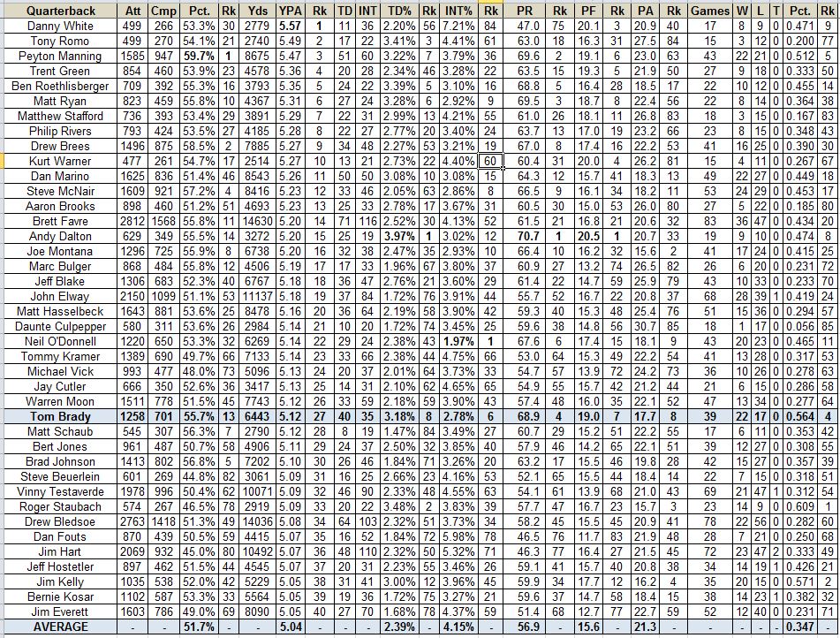Click the Yds column header
The image size is (840, 638).
coord(258,11)
